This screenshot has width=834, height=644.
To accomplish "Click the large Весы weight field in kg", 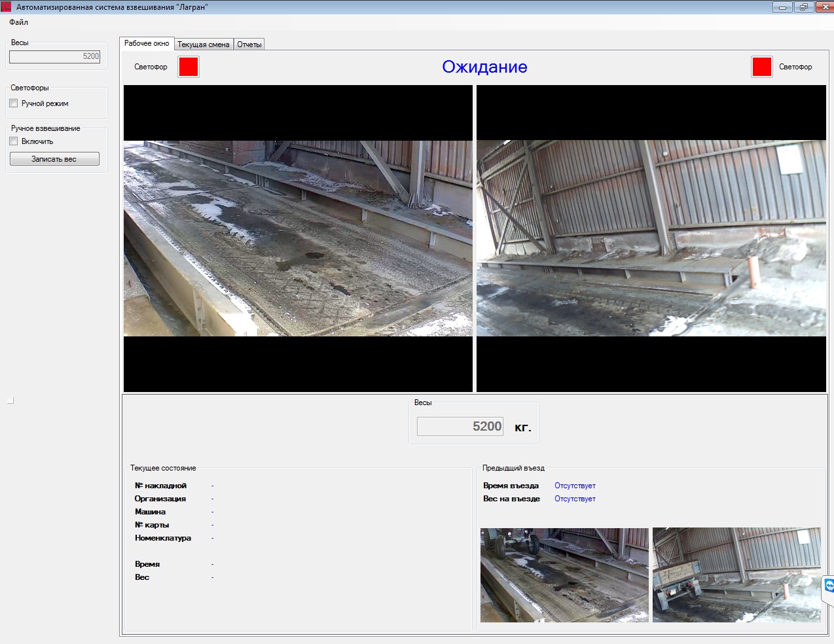I will 460,427.
